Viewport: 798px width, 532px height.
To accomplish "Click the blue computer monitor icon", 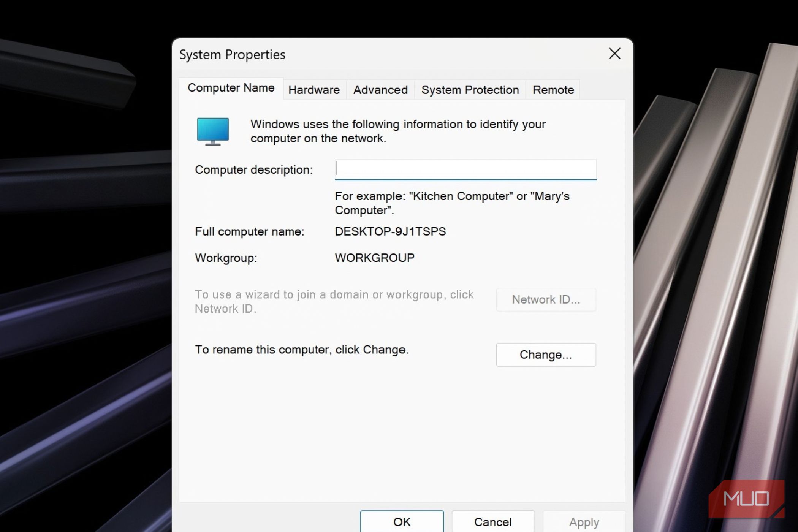I will [x=213, y=131].
